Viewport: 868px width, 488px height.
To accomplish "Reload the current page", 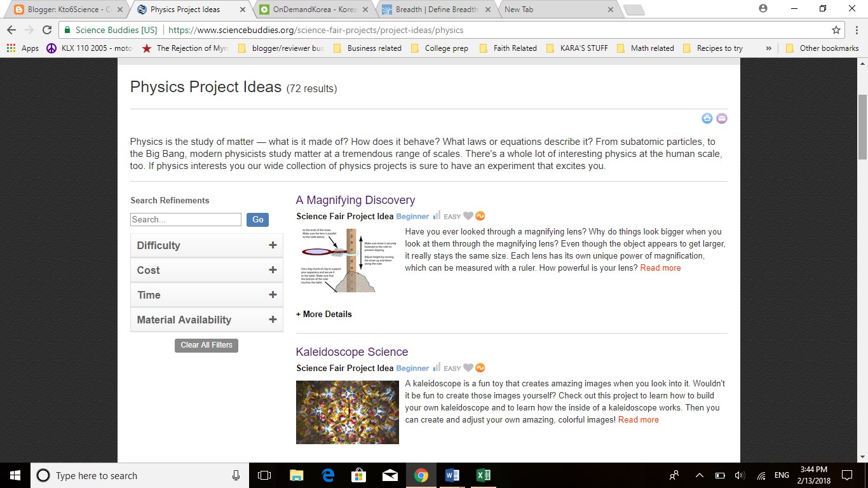I will [x=47, y=30].
